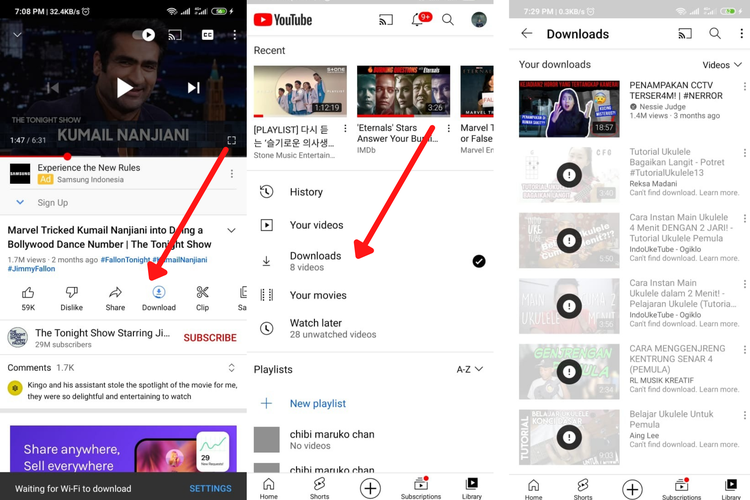The height and width of the screenshot is (500, 750).
Task: Tap the Dislike thumbs-down icon
Action: [72, 293]
